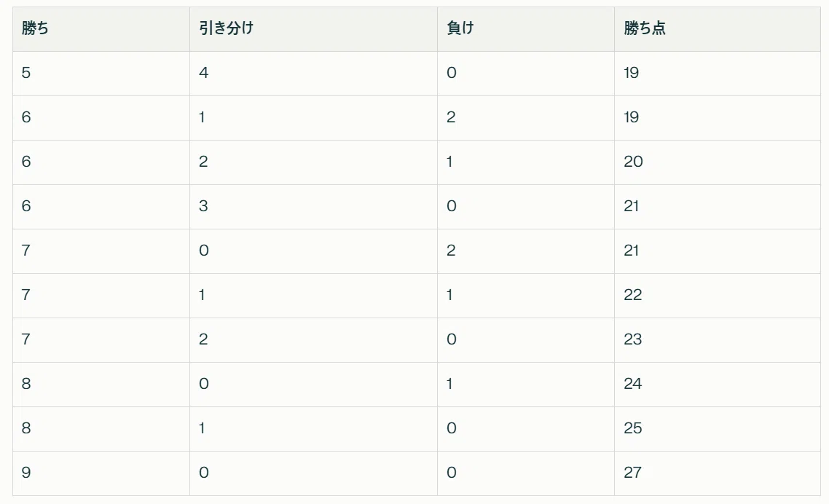Click losses value 1 in 22-point row
The image size is (829, 504).
(x=525, y=296)
